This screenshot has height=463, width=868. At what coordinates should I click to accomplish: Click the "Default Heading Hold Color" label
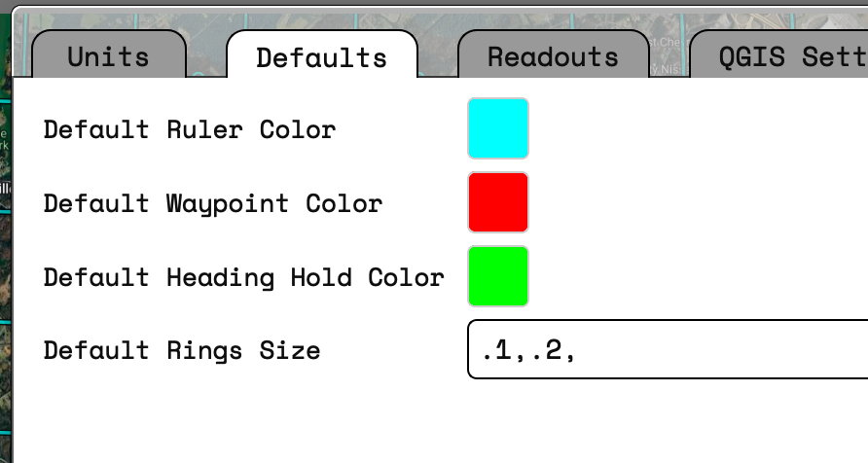[x=243, y=277]
